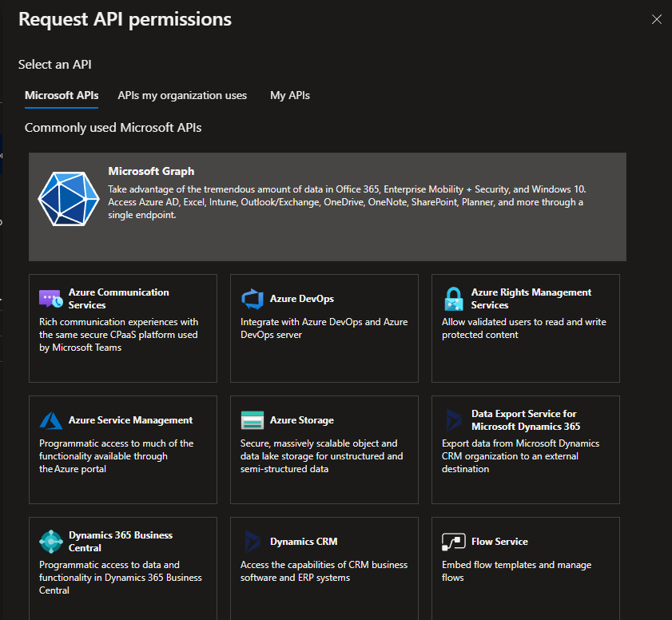The height and width of the screenshot is (620, 672).
Task: Pick the Flow Service description text
Action: (516, 571)
